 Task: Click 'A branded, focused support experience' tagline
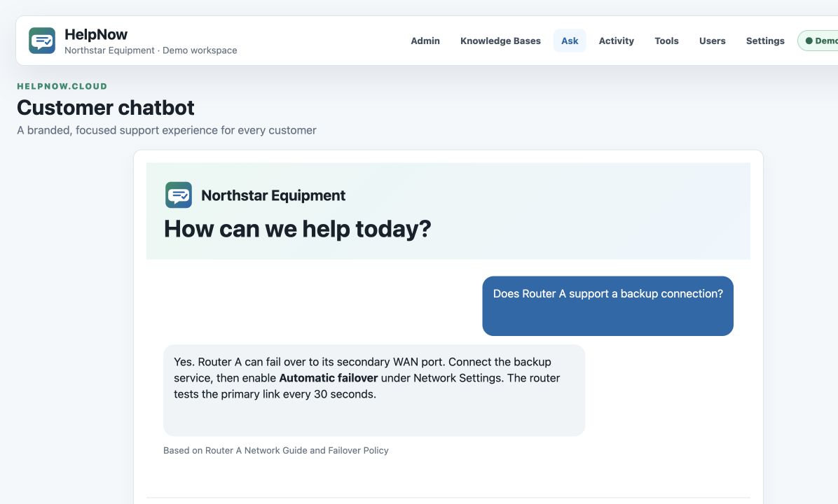coord(166,130)
